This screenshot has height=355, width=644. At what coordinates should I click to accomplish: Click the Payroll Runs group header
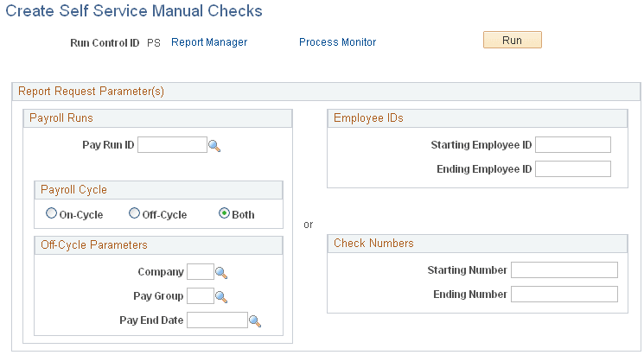tap(157, 118)
